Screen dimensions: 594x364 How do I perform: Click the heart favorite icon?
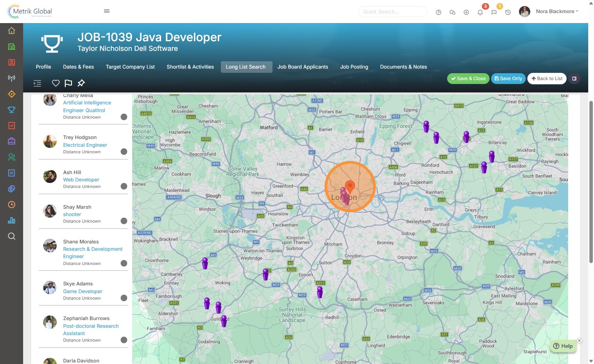[56, 83]
